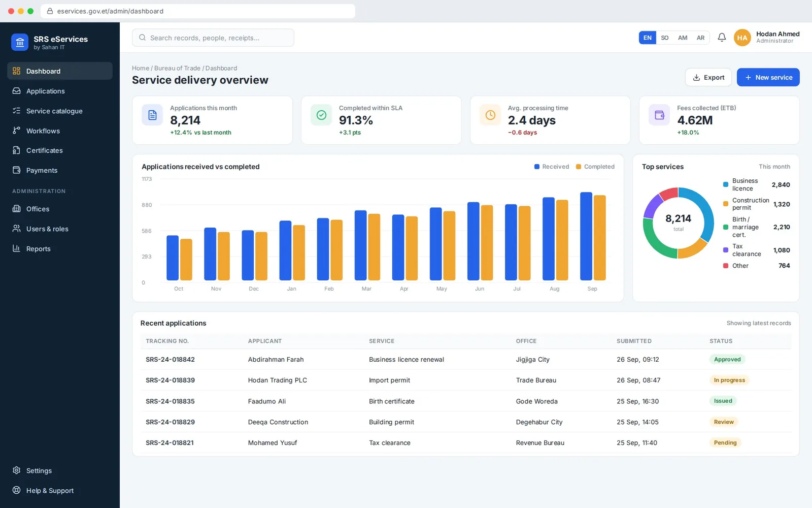This screenshot has width=812, height=508.
Task: Click the Dashboard grid icon in sidebar
Action: pyautogui.click(x=17, y=71)
